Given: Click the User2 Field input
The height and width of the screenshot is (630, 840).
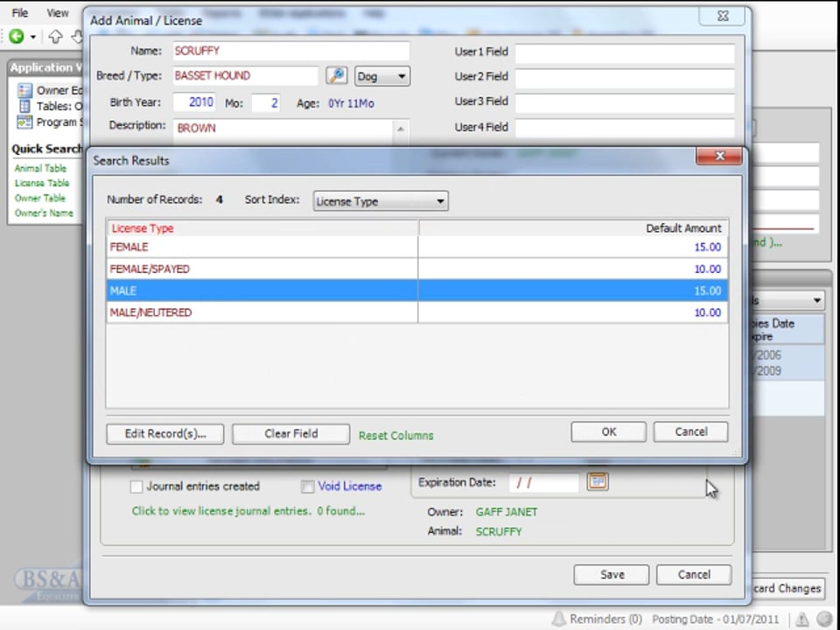Looking at the screenshot, I should click(x=625, y=78).
